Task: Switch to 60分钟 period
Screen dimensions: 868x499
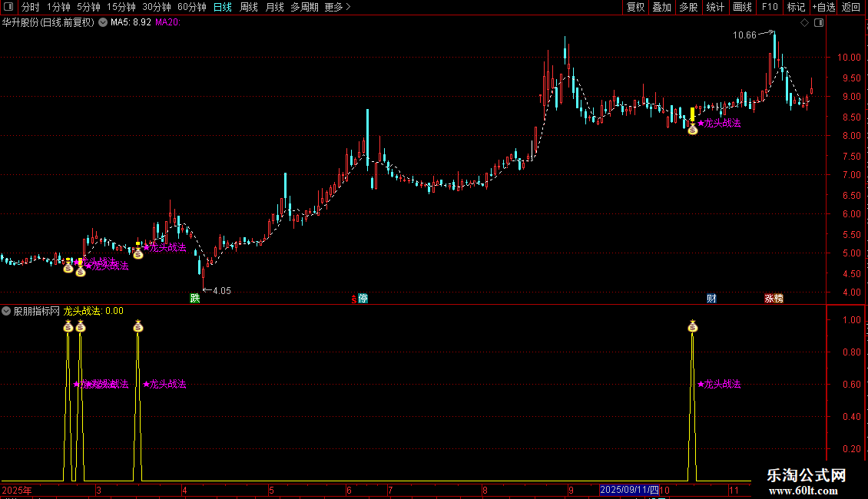Action: (192, 7)
